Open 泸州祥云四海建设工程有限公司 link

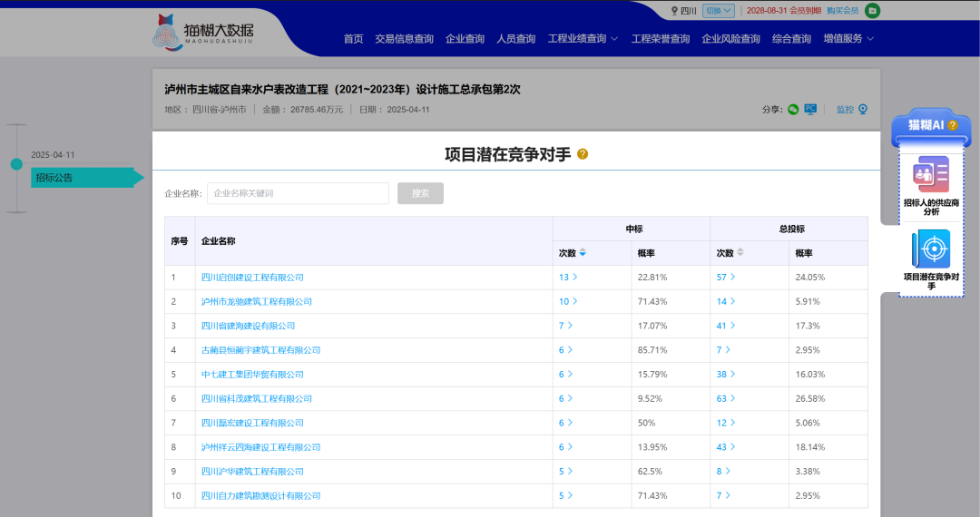pos(260,448)
